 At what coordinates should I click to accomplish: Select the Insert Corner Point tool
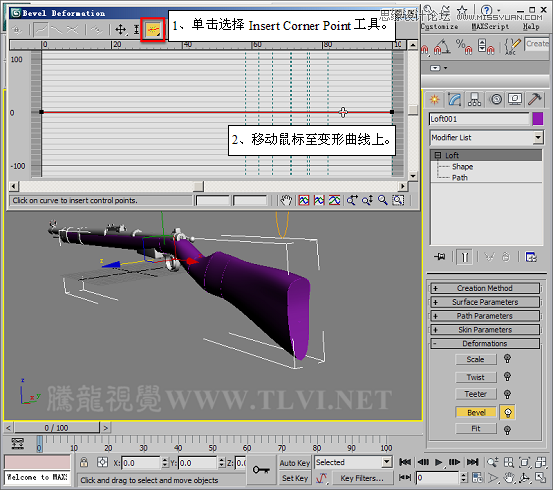(x=153, y=30)
